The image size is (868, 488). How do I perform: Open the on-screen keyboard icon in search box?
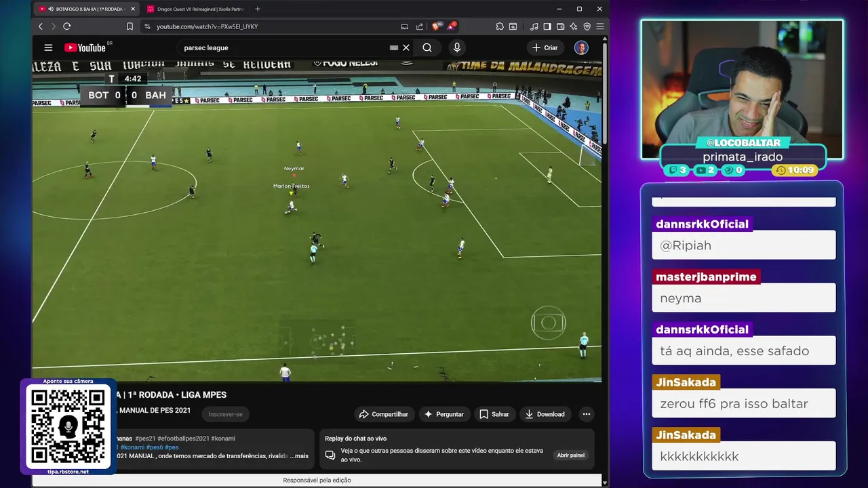pos(393,47)
